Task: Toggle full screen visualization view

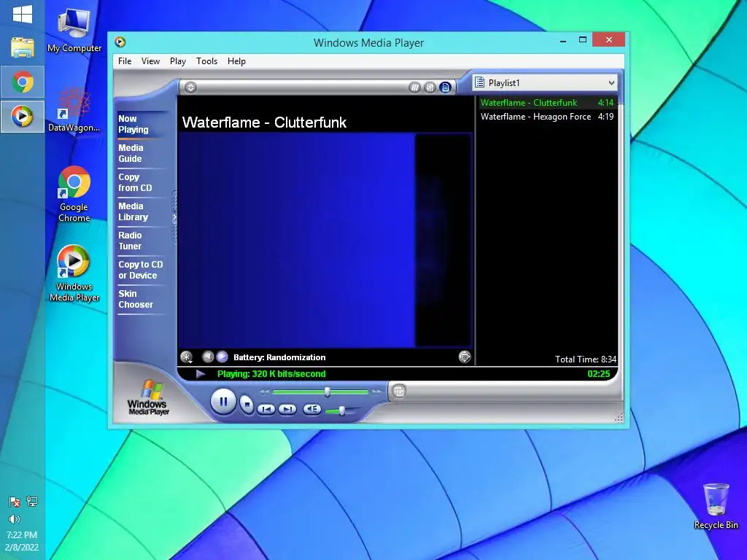Action: tap(465, 357)
